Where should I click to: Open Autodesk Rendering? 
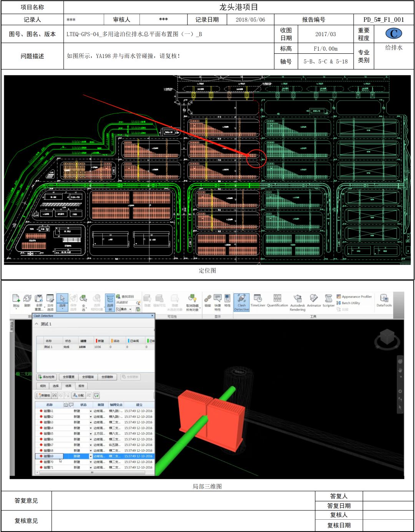point(297,302)
